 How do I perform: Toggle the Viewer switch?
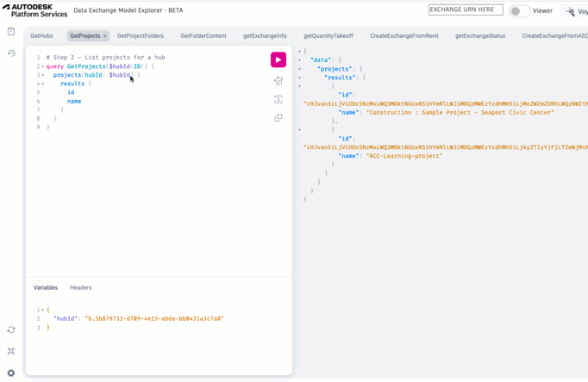pyautogui.click(x=519, y=11)
